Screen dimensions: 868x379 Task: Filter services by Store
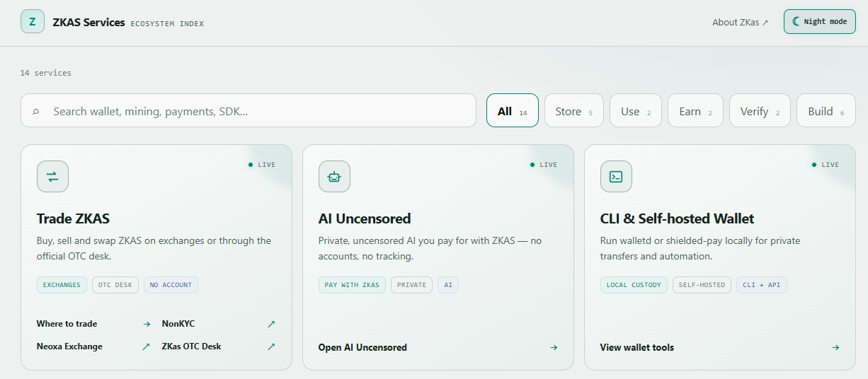[574, 111]
